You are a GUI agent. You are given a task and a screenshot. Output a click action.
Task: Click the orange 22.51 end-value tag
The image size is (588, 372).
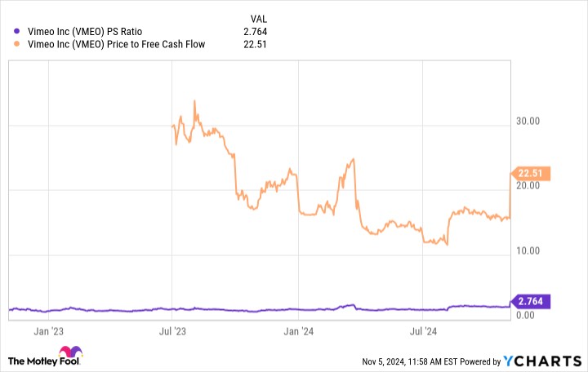pyautogui.click(x=532, y=173)
